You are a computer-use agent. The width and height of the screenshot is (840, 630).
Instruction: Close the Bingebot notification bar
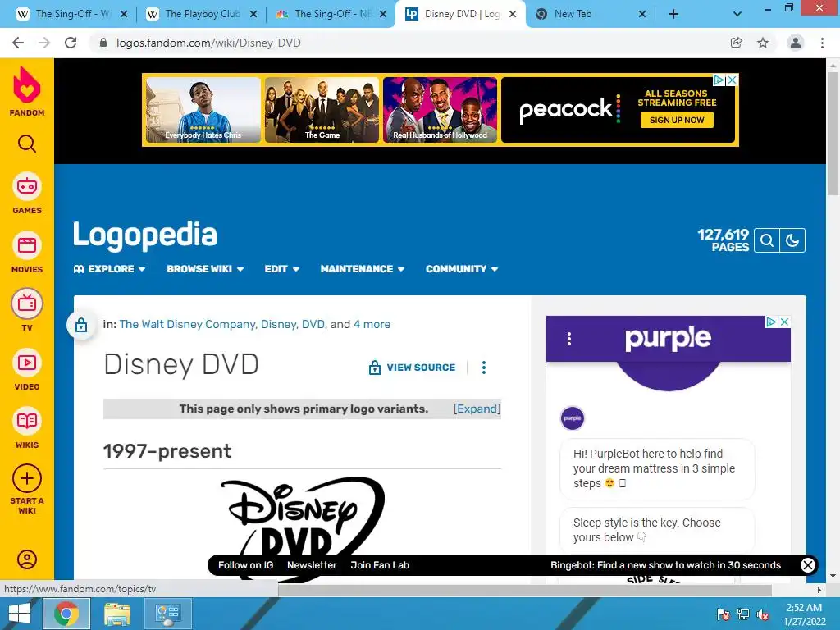click(808, 565)
